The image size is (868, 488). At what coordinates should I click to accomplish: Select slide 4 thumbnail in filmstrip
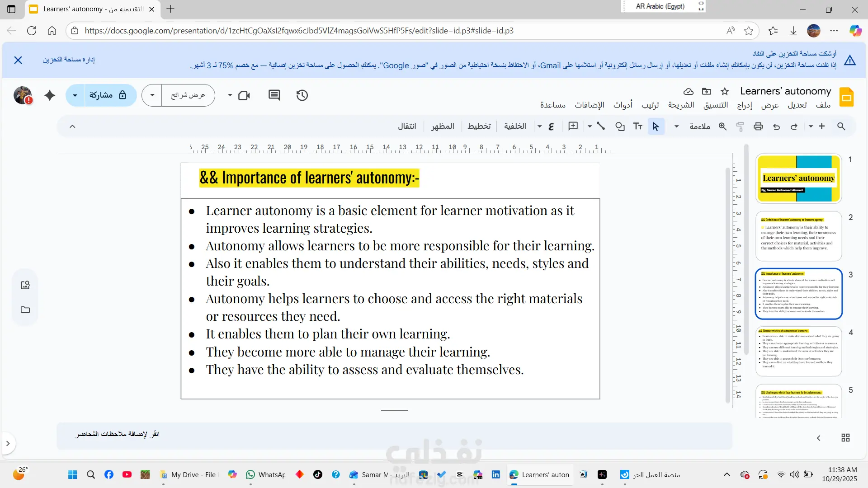798,351
